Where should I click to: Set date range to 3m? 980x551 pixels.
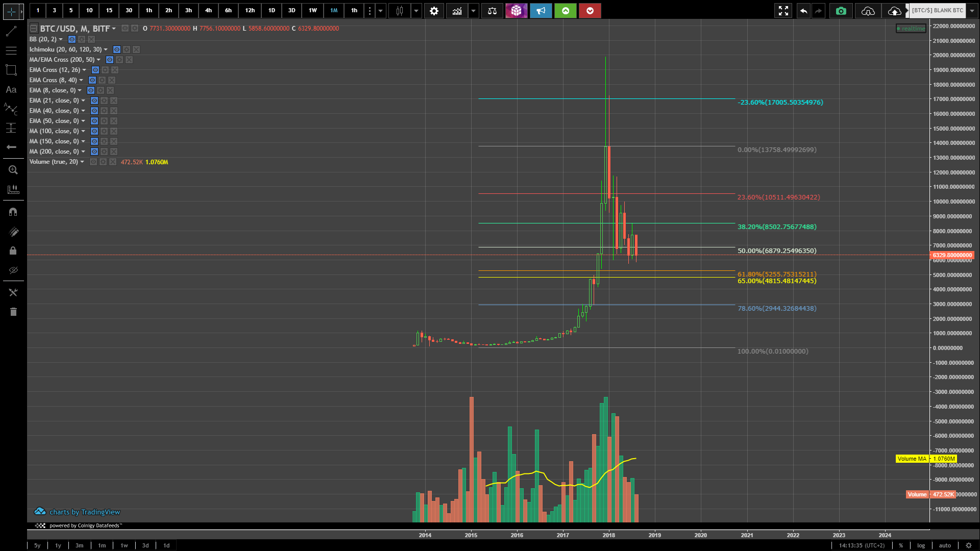tap(80, 545)
